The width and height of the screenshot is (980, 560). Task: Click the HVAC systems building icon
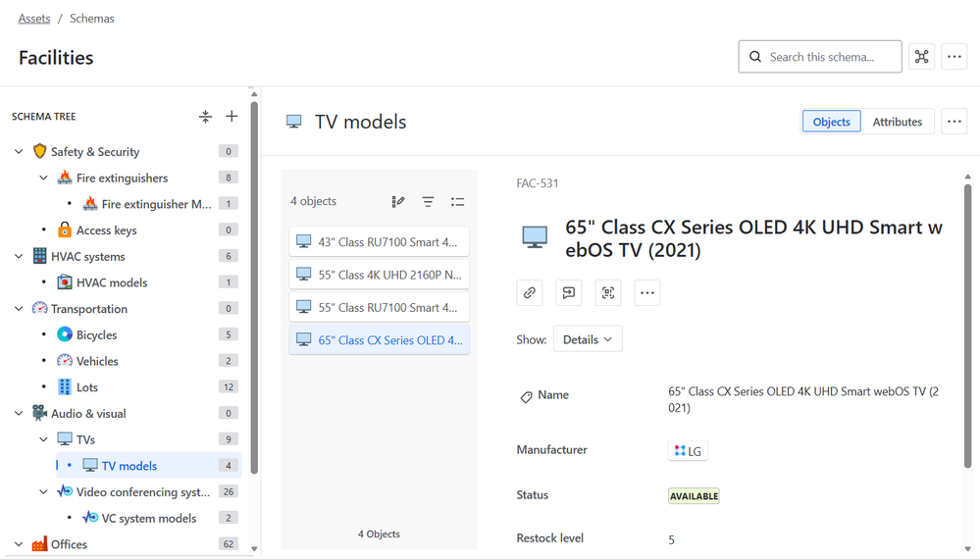[39, 256]
